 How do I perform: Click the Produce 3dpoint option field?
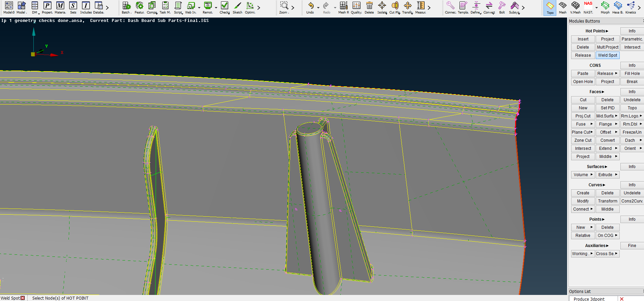[x=593, y=299]
